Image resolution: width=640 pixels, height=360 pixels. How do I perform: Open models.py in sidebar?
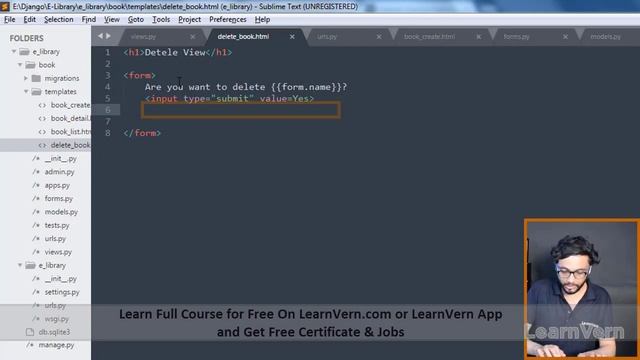pos(61,212)
